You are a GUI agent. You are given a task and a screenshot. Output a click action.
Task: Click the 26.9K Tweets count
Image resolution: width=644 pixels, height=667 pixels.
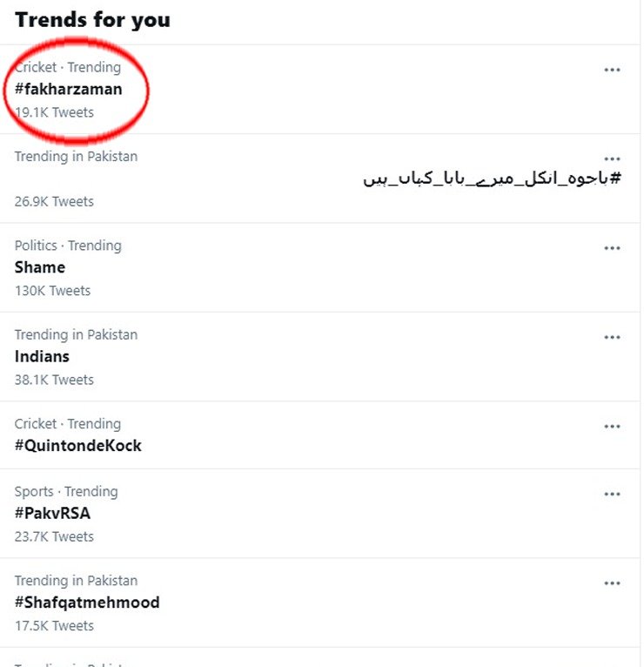(54, 201)
